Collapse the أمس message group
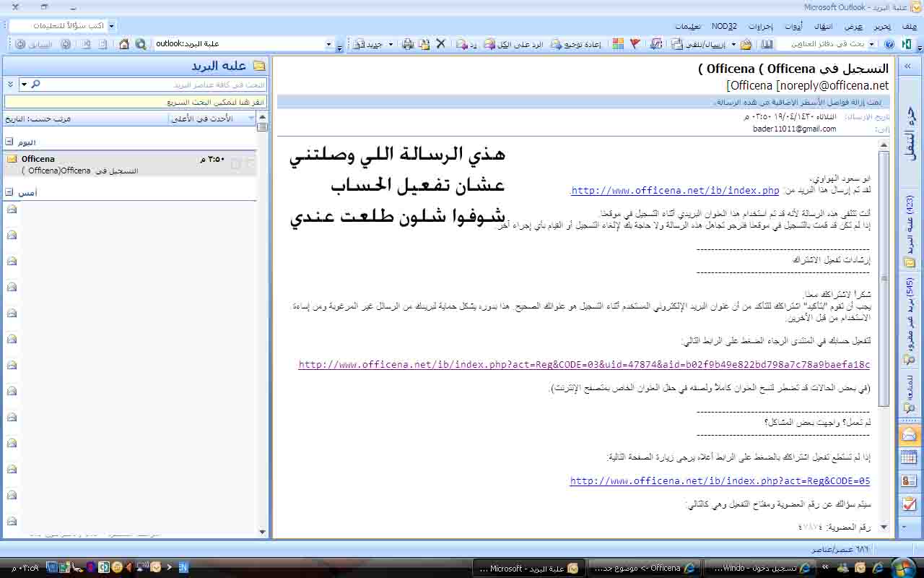 coord(9,192)
